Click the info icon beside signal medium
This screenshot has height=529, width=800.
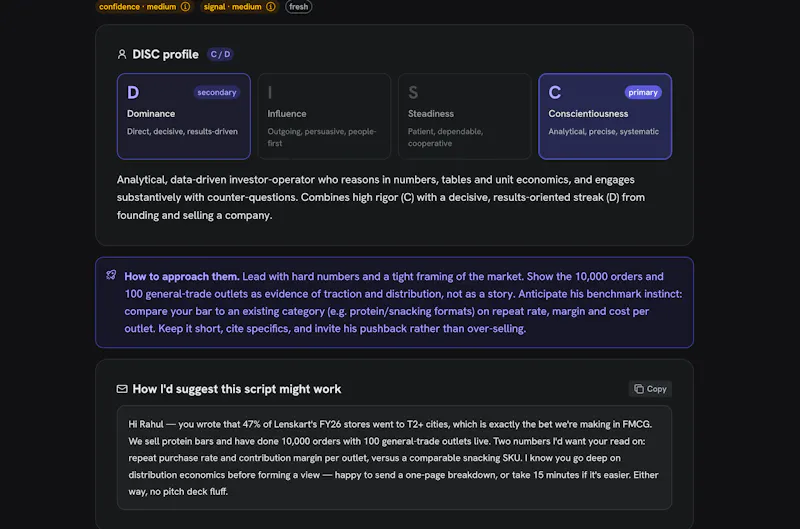click(271, 7)
